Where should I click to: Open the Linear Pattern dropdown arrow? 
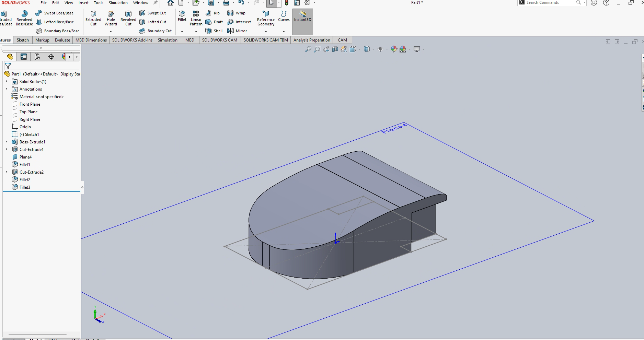tap(196, 32)
